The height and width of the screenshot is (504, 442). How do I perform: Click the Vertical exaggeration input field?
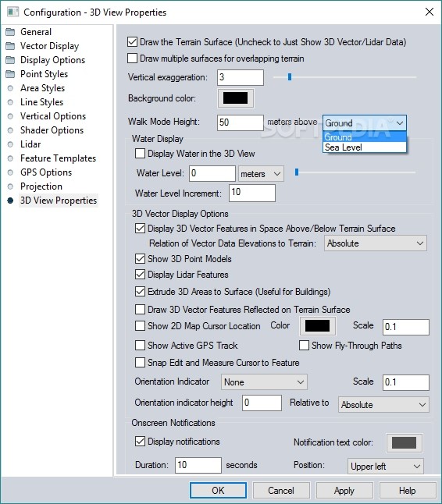pos(241,77)
